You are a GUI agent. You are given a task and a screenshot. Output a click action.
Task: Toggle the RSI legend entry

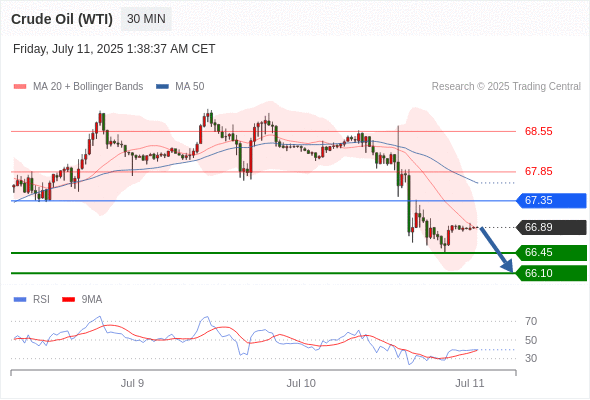(31, 299)
